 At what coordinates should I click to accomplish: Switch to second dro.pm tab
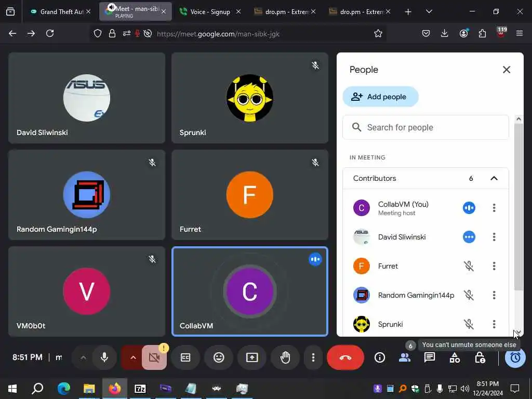pos(360,11)
